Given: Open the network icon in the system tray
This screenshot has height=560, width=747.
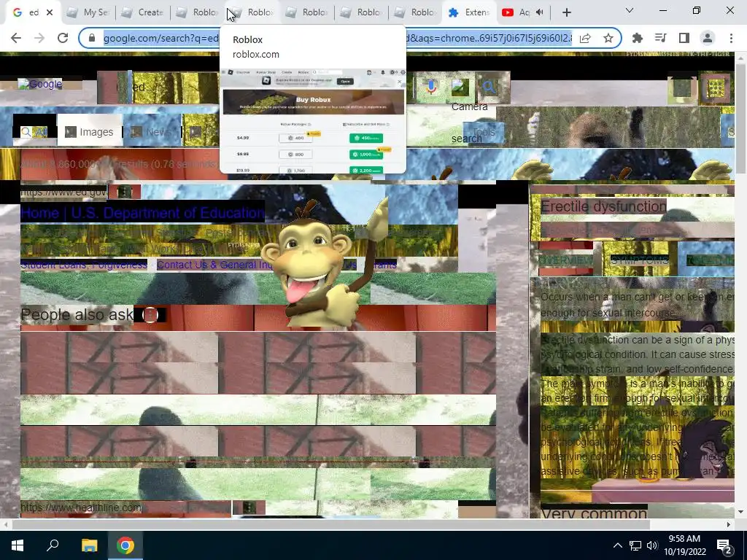Looking at the screenshot, I should click(x=635, y=545).
